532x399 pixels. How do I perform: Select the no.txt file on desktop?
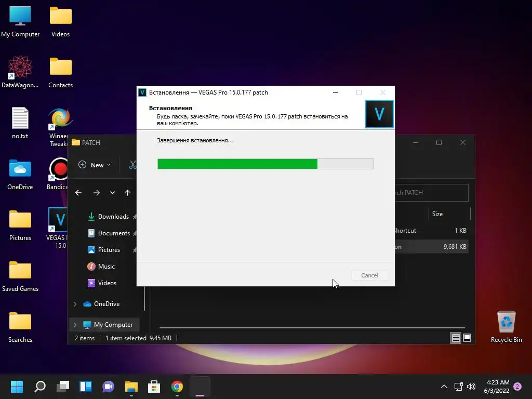point(20,123)
